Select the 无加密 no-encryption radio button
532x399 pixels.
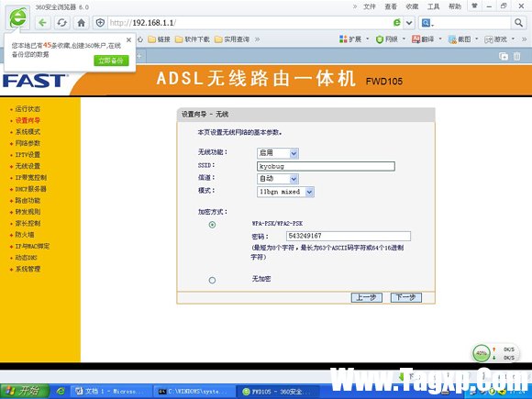click(x=212, y=281)
